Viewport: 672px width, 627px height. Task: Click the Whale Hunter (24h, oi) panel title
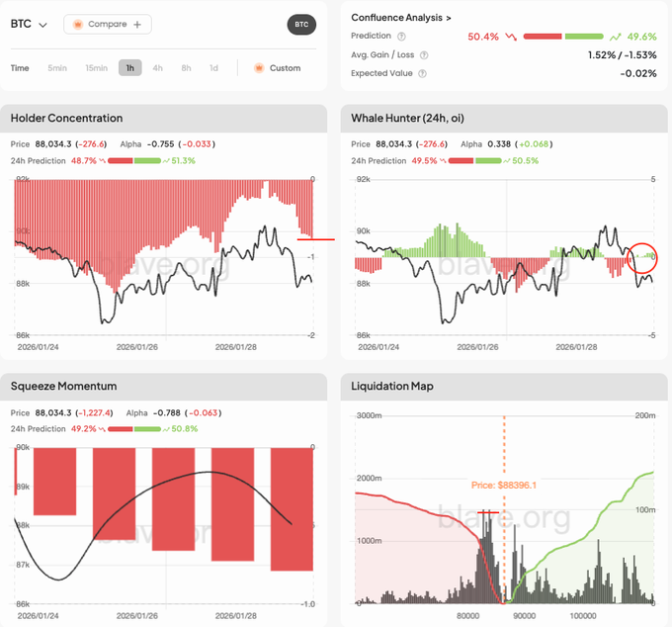point(407,119)
